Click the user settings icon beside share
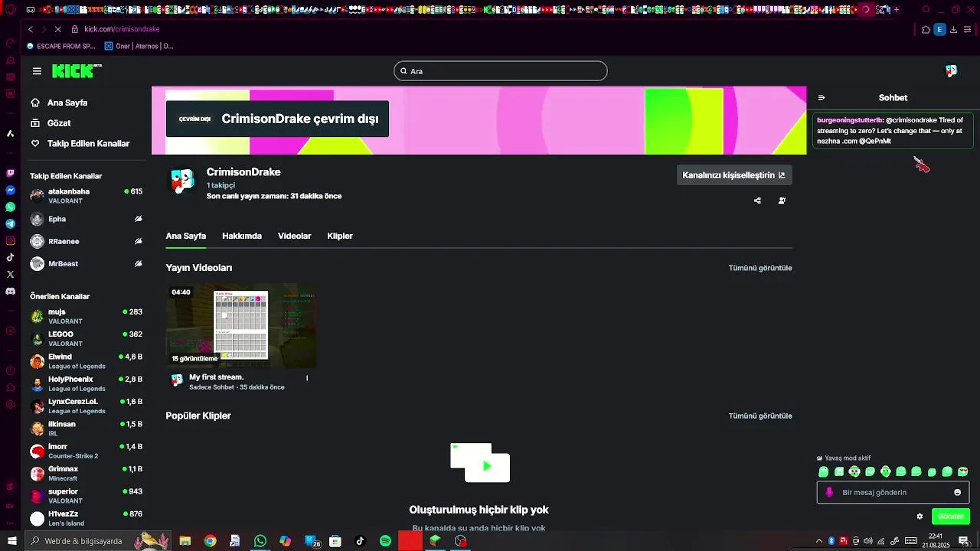 pos(782,201)
